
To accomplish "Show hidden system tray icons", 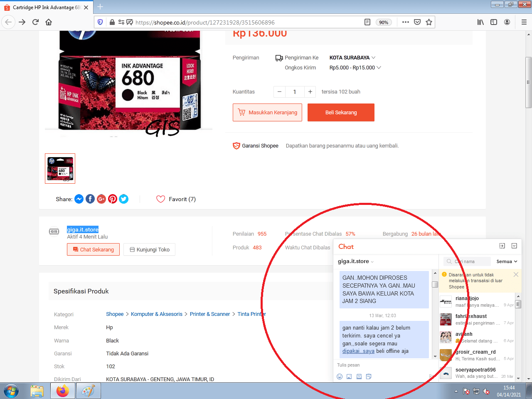I will (x=456, y=392).
